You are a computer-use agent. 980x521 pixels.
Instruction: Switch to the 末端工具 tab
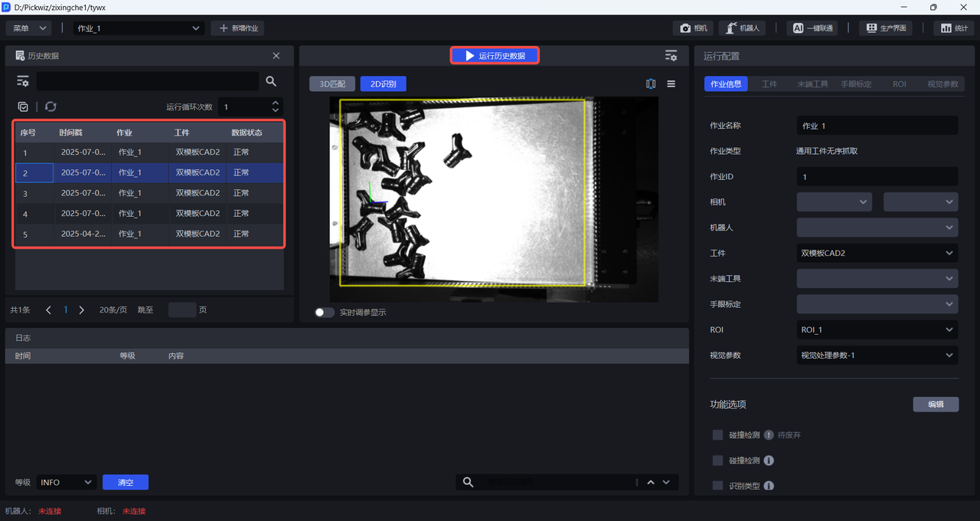tap(812, 84)
